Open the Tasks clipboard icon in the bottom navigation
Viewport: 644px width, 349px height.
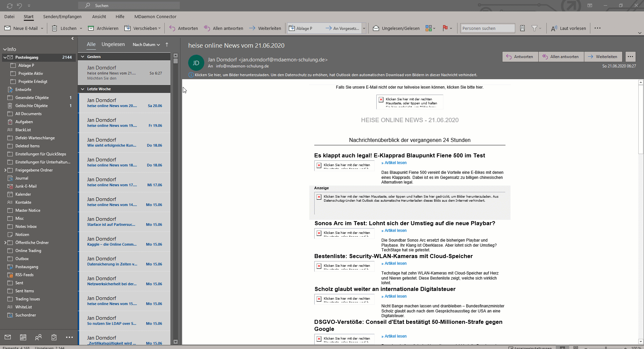pos(54,337)
